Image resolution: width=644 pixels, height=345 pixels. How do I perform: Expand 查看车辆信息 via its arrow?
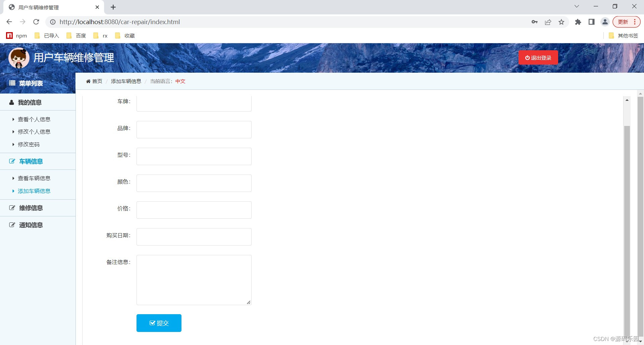[x=14, y=178]
